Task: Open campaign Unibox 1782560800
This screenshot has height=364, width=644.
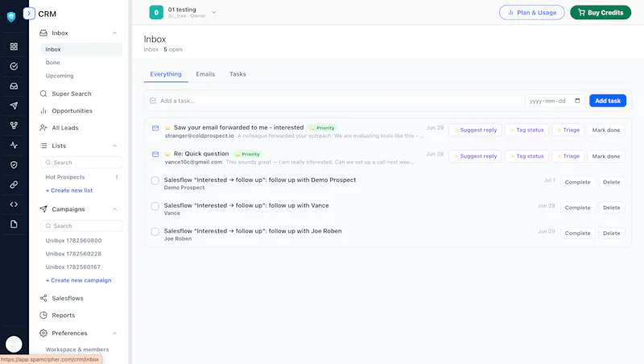Action: click(x=73, y=240)
